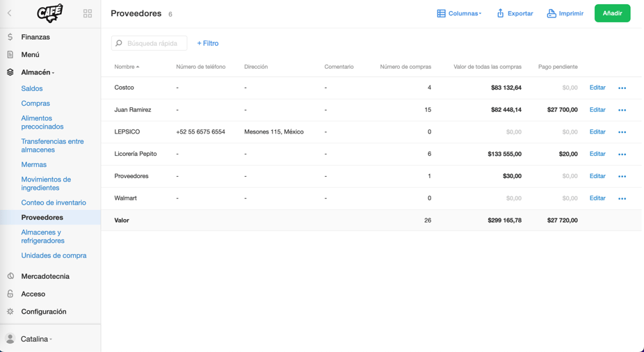Add a filter with + Filtro
Viewport: 644px width, 352px height.
point(207,43)
